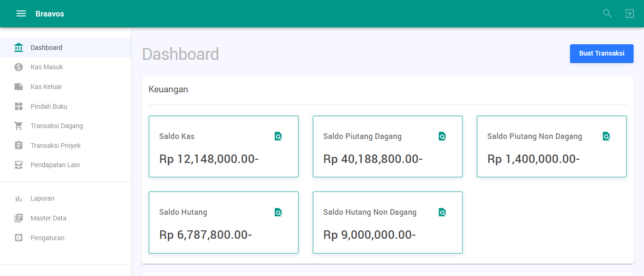Open Saldo Kas detail icon

tap(278, 137)
